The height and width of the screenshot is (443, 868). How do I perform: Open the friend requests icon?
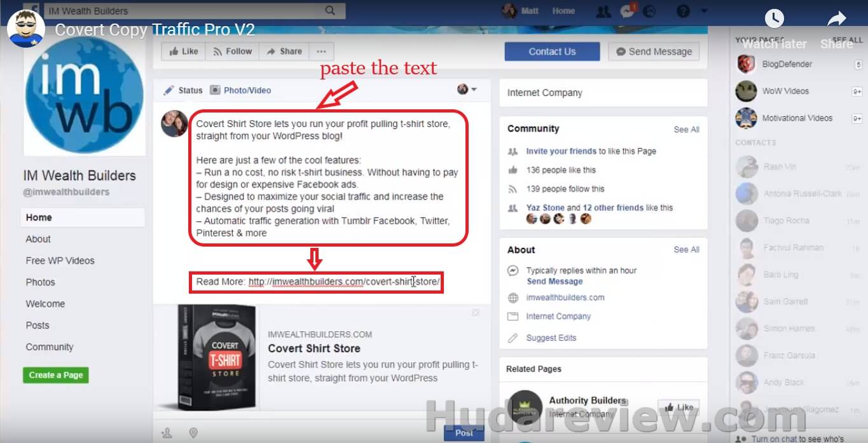603,11
